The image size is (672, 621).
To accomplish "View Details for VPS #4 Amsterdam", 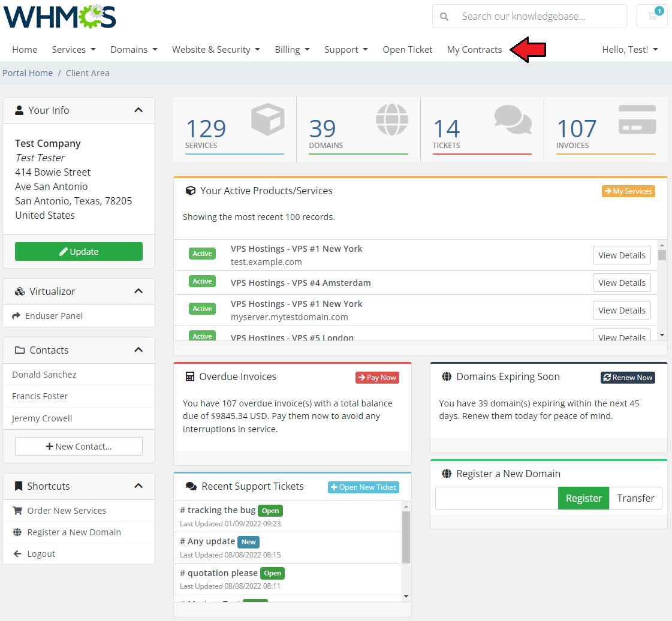I will (x=622, y=283).
